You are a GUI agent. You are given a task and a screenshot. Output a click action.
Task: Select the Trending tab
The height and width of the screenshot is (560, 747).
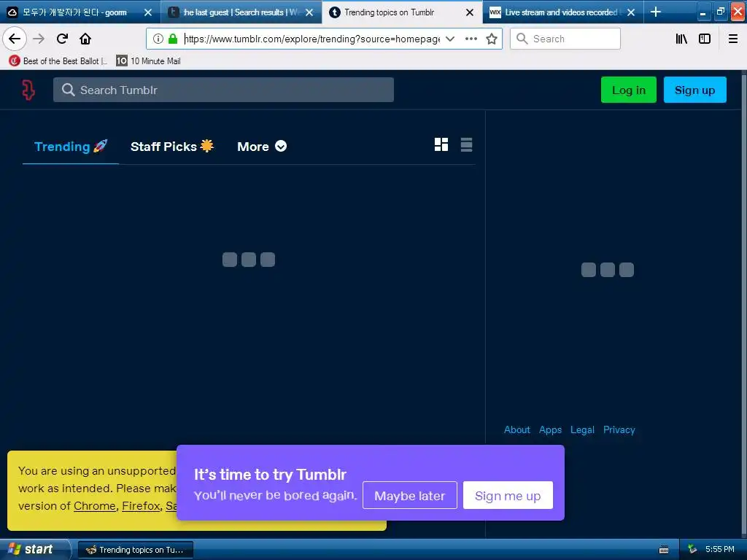click(x=71, y=146)
